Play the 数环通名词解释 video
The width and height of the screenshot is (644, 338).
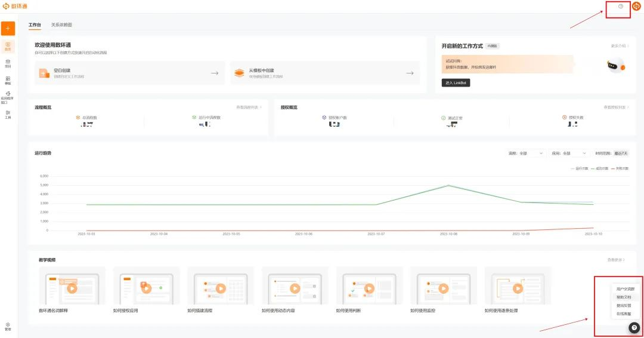pyautogui.click(x=72, y=288)
